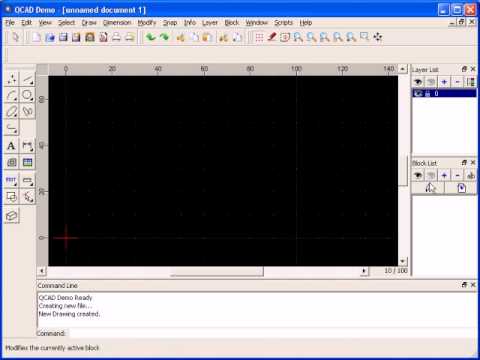Click the Save toolbar icon
The image size is (480, 360).
pyautogui.click(x=63, y=37)
